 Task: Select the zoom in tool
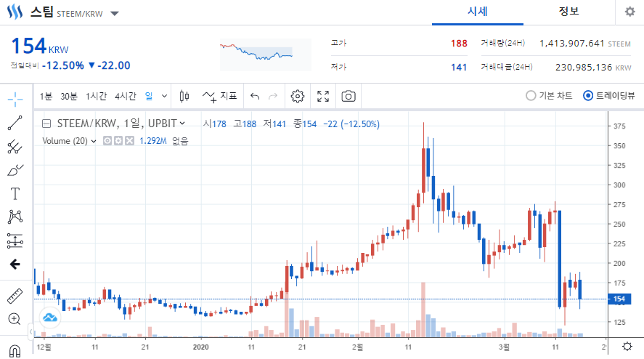15,319
